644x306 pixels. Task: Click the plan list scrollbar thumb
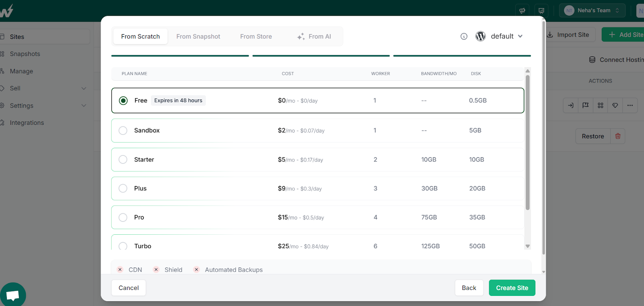528,143
